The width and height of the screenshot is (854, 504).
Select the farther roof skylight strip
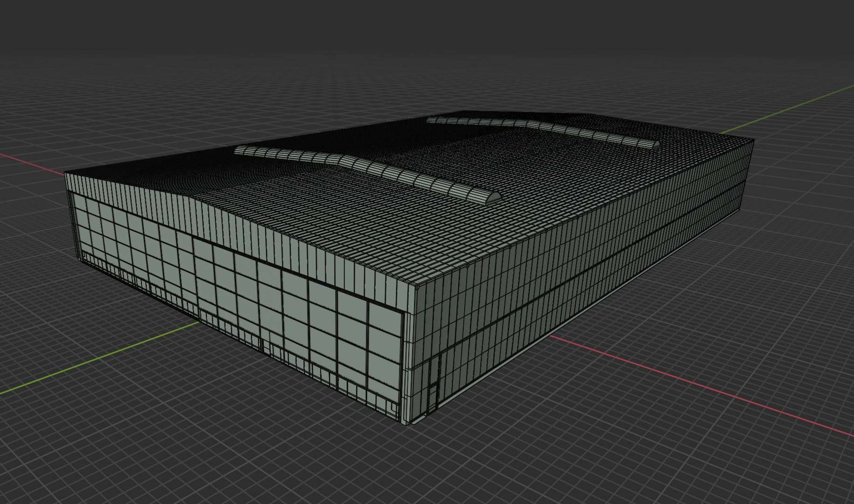(543, 130)
